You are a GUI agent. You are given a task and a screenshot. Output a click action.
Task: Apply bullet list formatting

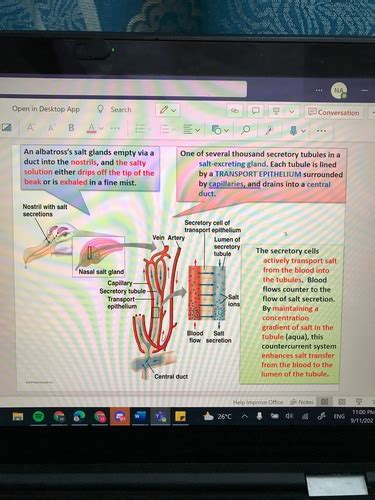pyautogui.click(x=140, y=129)
